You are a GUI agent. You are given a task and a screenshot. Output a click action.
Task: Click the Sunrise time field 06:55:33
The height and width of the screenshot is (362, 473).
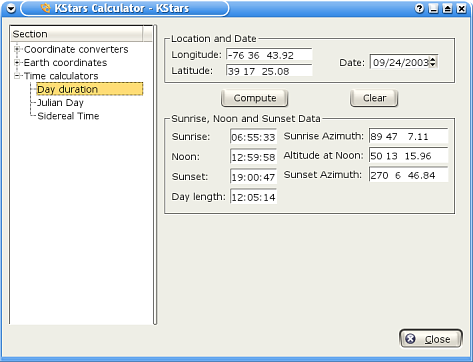253,137
